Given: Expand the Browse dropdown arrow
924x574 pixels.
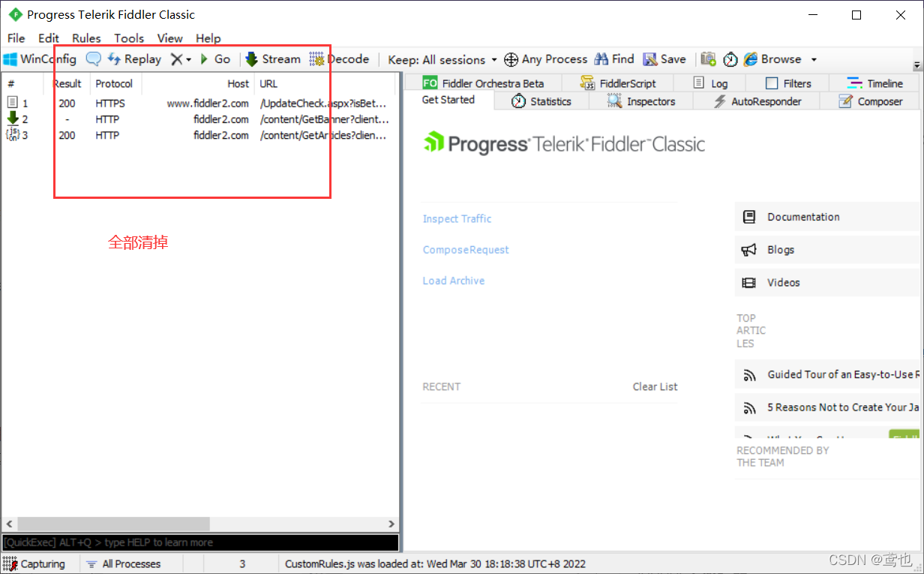Looking at the screenshot, I should click(x=814, y=59).
